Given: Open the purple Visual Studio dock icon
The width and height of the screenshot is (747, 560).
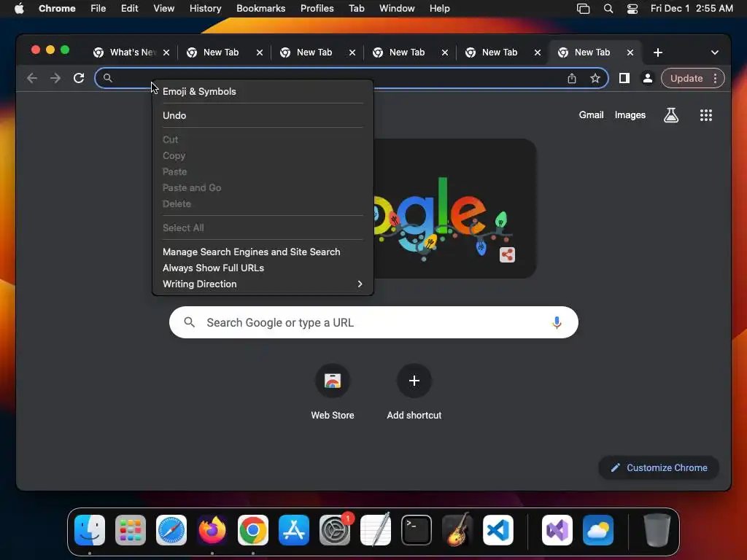Looking at the screenshot, I should point(557,530).
